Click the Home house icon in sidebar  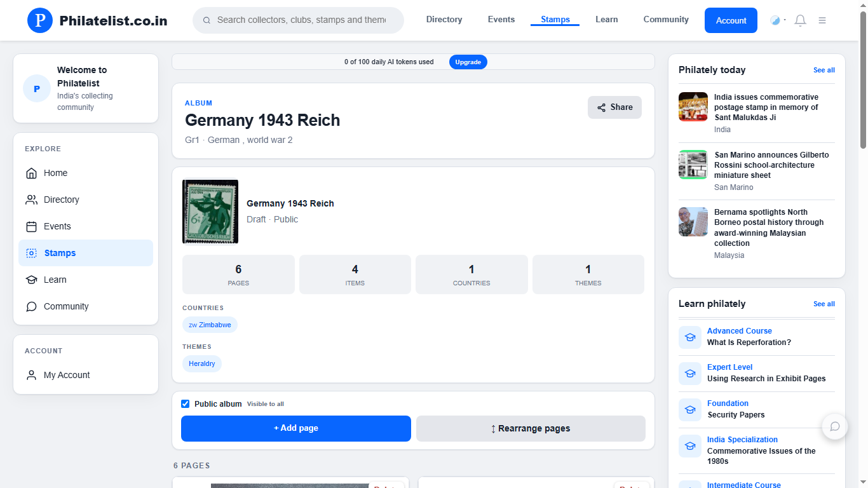tap(31, 173)
